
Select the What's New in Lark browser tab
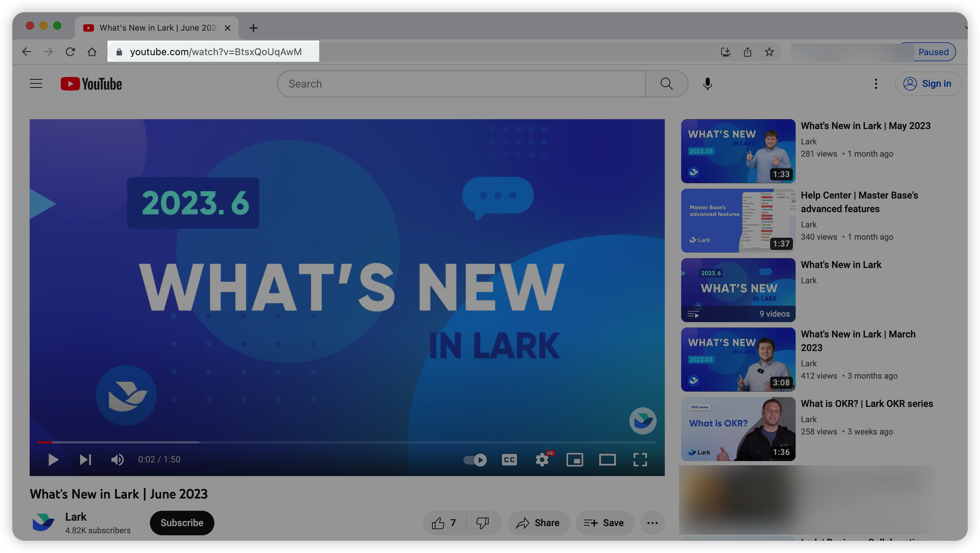pyautogui.click(x=157, y=28)
